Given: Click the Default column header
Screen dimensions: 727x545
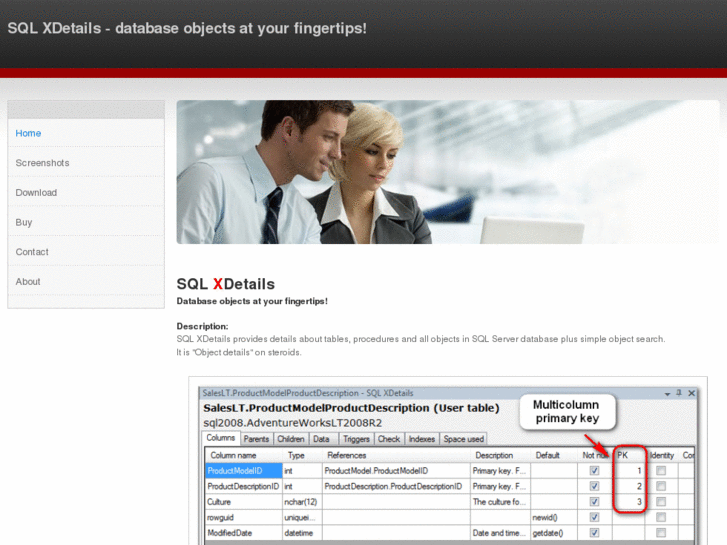Looking at the screenshot, I should (x=554, y=455).
